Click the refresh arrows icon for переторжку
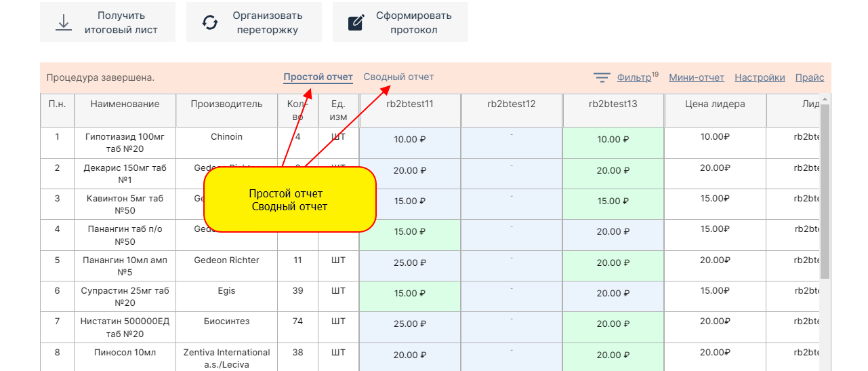868x371 pixels. click(210, 22)
